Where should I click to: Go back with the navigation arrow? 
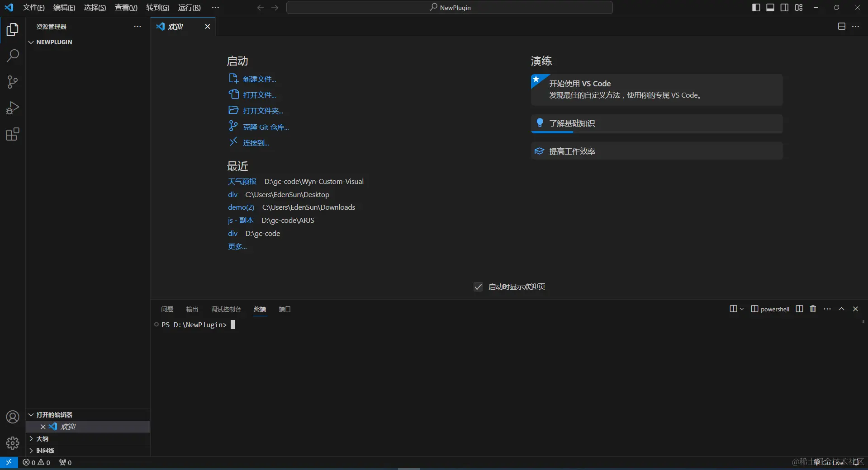[261, 8]
